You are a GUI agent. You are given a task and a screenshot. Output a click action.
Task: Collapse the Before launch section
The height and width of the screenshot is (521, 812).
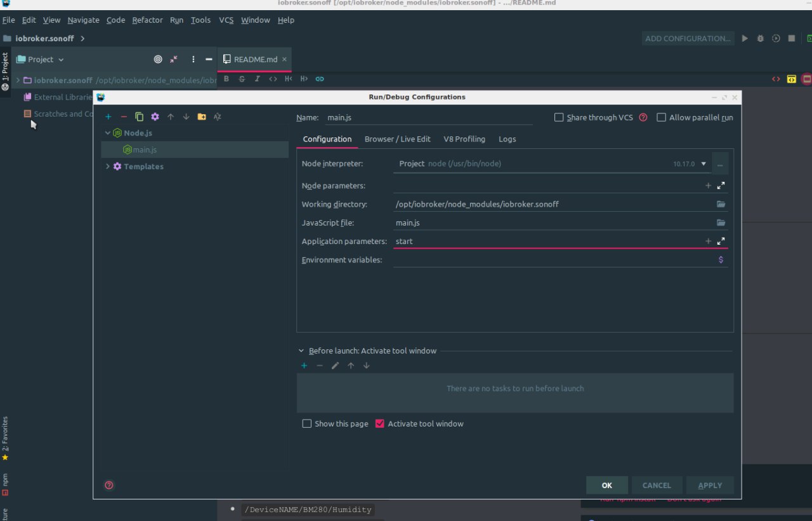click(301, 351)
